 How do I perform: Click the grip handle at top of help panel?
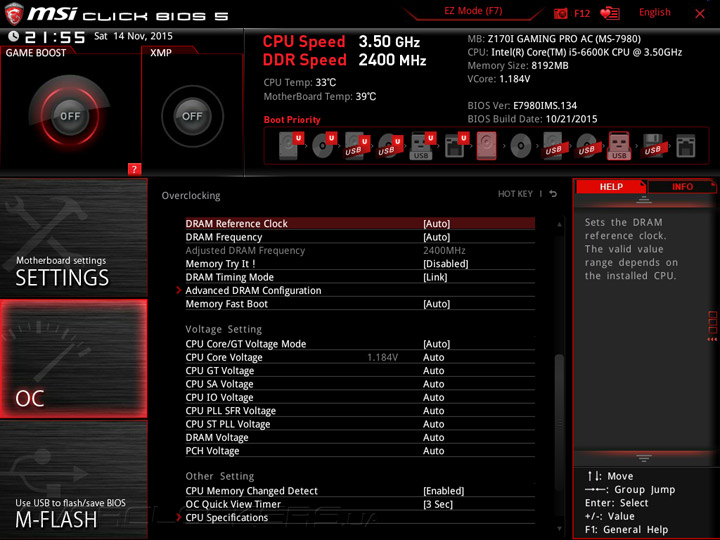tap(644, 199)
